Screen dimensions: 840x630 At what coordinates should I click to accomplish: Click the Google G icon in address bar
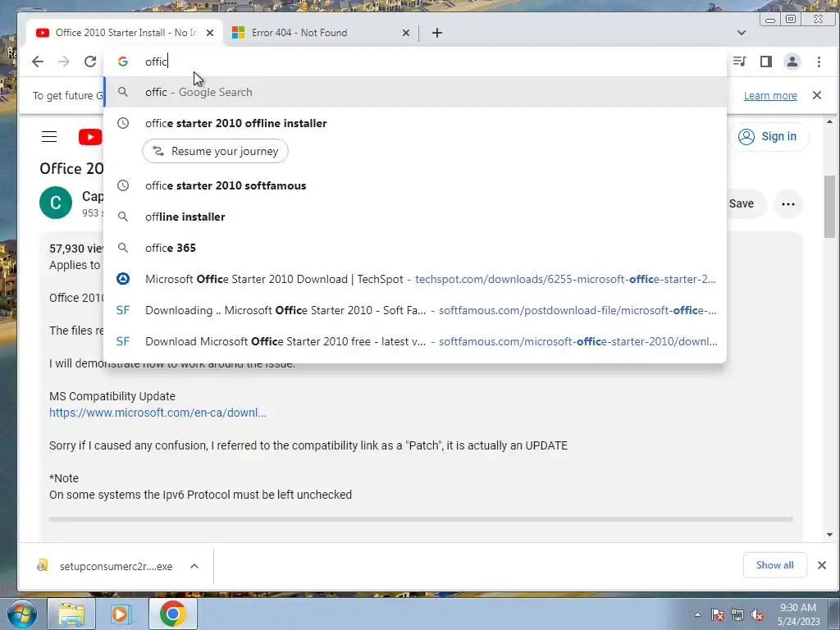pyautogui.click(x=123, y=62)
